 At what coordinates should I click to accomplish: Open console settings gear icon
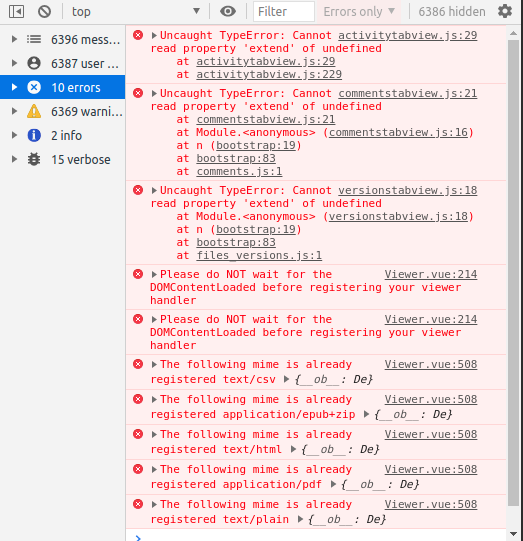pyautogui.click(x=505, y=12)
